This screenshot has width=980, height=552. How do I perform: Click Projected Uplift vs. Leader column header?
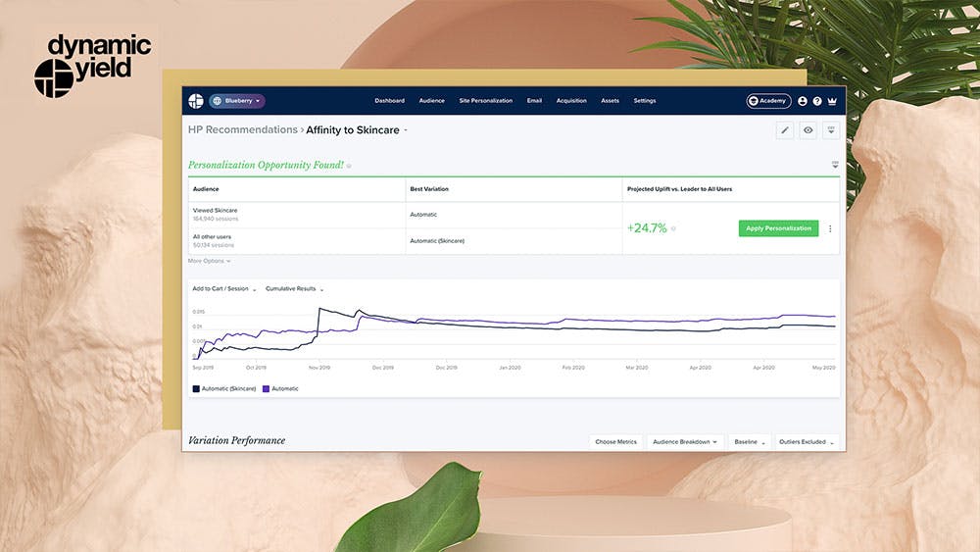point(679,189)
